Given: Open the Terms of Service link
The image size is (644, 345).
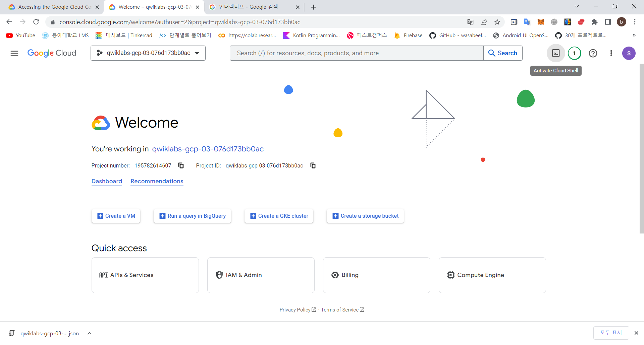Looking at the screenshot, I should tap(342, 310).
